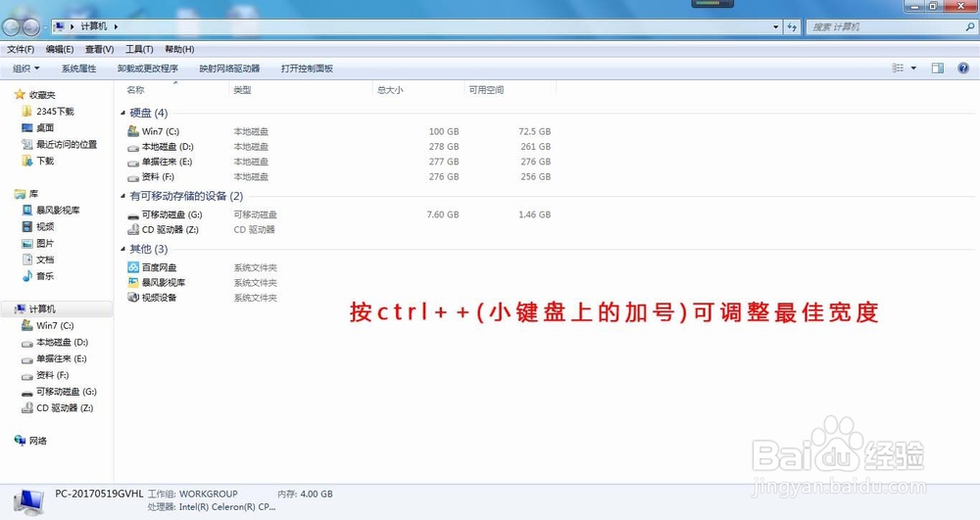Select 暴风影视库 in the libraries list
The height and width of the screenshot is (520, 980).
tap(58, 211)
